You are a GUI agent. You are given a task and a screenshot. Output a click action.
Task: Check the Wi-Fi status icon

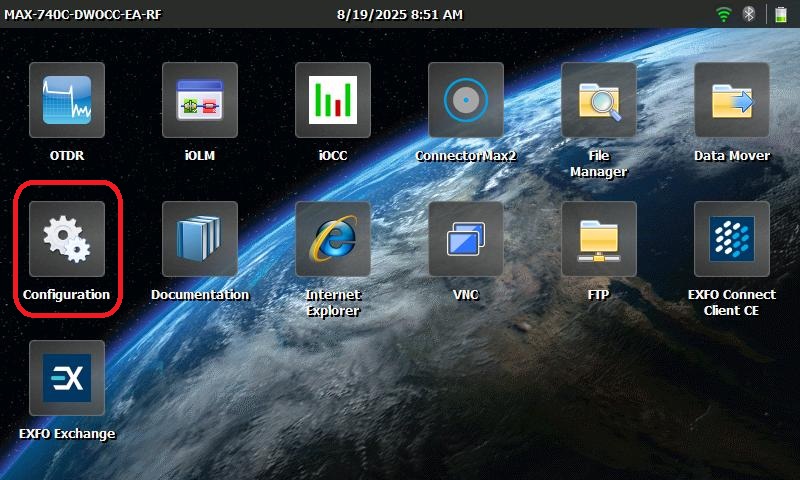pyautogui.click(x=723, y=14)
